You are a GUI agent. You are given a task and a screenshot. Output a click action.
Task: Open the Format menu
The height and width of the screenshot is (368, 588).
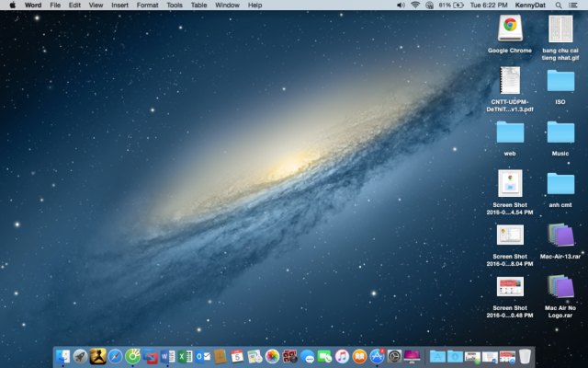pos(147,6)
